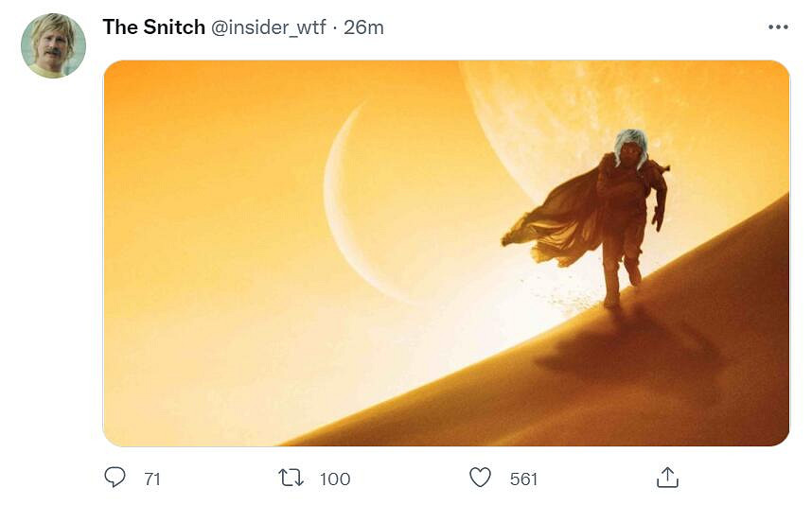Click the retweet count 100
The image size is (812, 505).
point(335,479)
